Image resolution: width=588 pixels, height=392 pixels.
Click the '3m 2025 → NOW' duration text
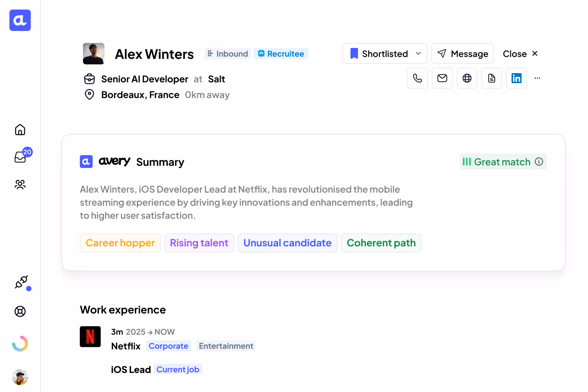(143, 332)
